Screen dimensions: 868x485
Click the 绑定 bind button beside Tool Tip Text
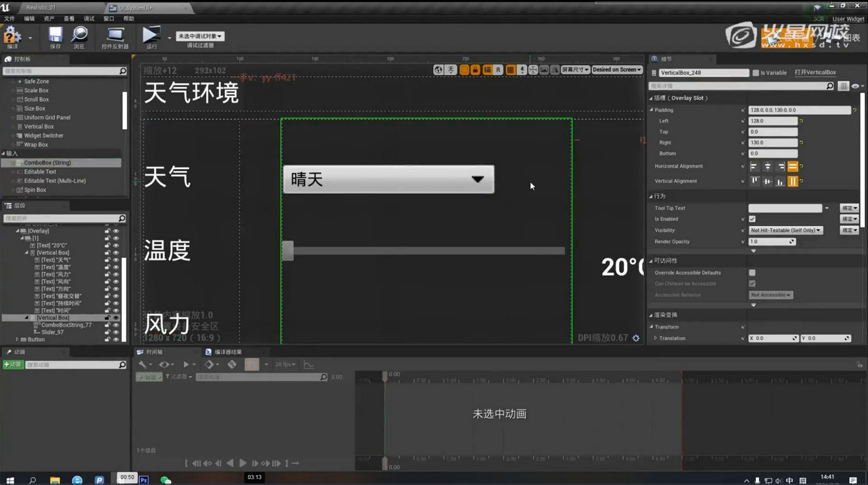click(849, 208)
